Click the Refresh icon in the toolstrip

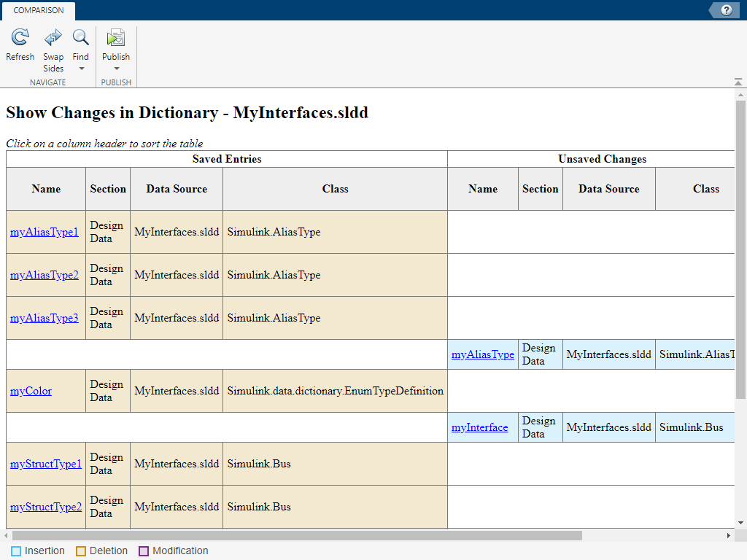(x=20, y=38)
